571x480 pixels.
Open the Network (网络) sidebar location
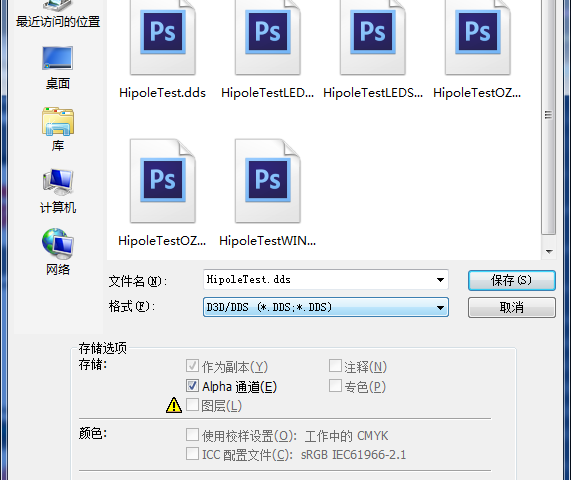coord(58,252)
